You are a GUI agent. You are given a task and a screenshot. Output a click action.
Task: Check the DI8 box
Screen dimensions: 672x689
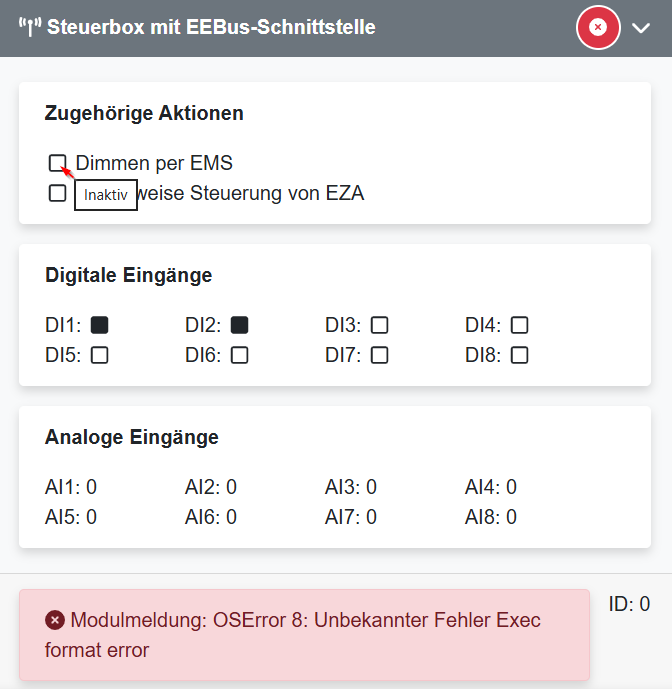coord(519,355)
